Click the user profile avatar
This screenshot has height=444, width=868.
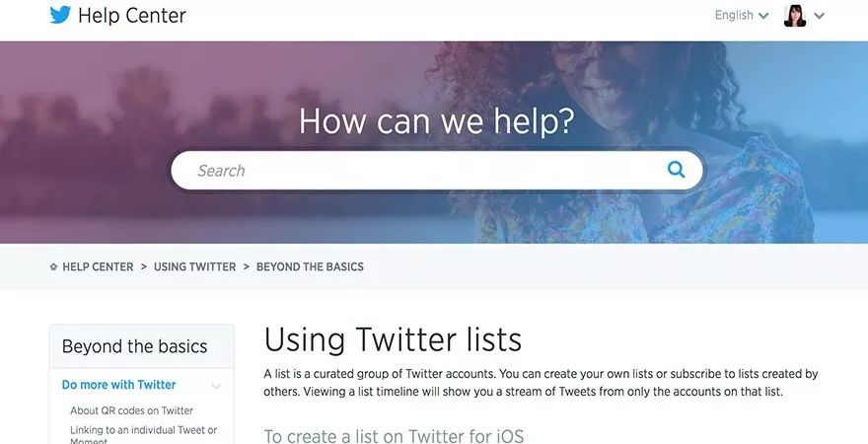(x=794, y=16)
